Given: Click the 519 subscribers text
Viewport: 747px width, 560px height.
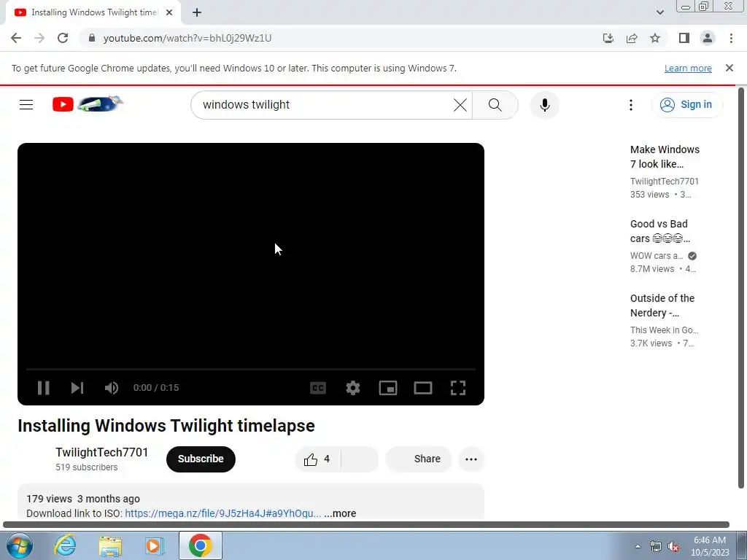Looking at the screenshot, I should [x=87, y=467].
